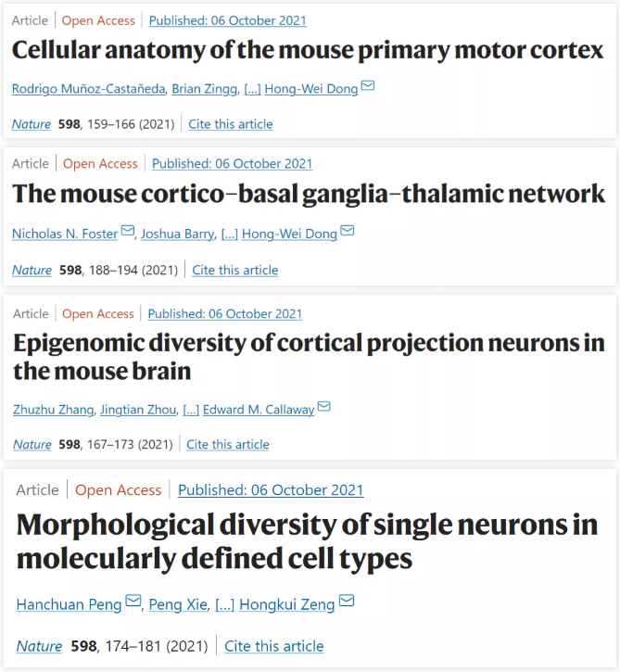Open publication date link of Morphological diversity article

tap(271, 490)
